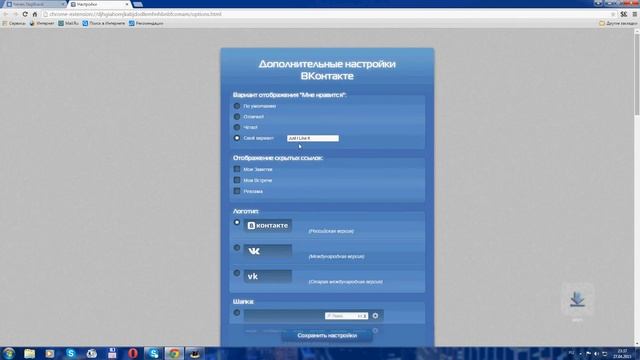Viewport: 640px width, 360px height.
Task: Click 'Сохранить настройки' button
Action: click(x=327, y=336)
